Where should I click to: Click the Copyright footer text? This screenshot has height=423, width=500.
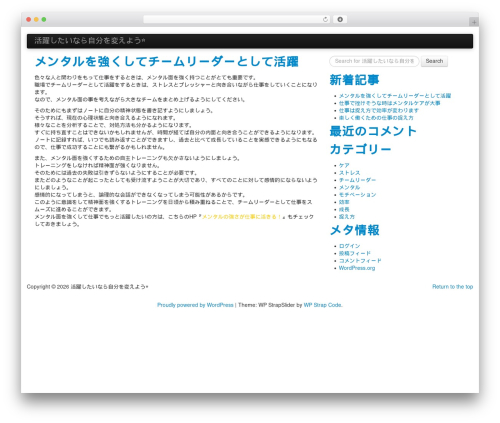pos(87,287)
